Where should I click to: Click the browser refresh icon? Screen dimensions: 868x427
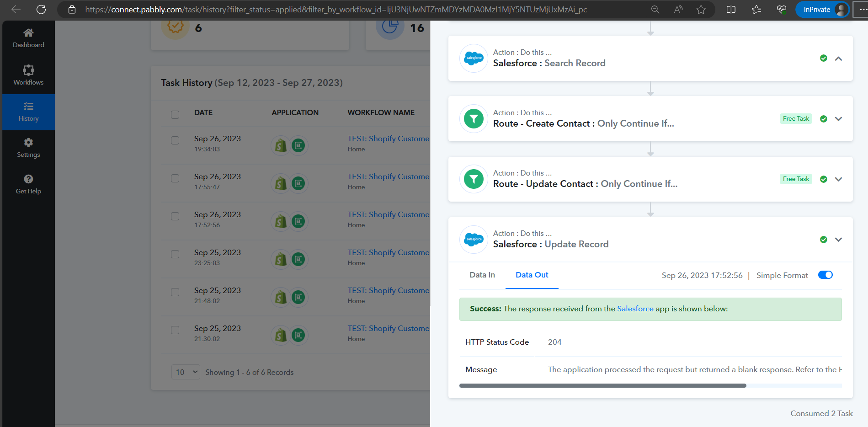point(41,10)
